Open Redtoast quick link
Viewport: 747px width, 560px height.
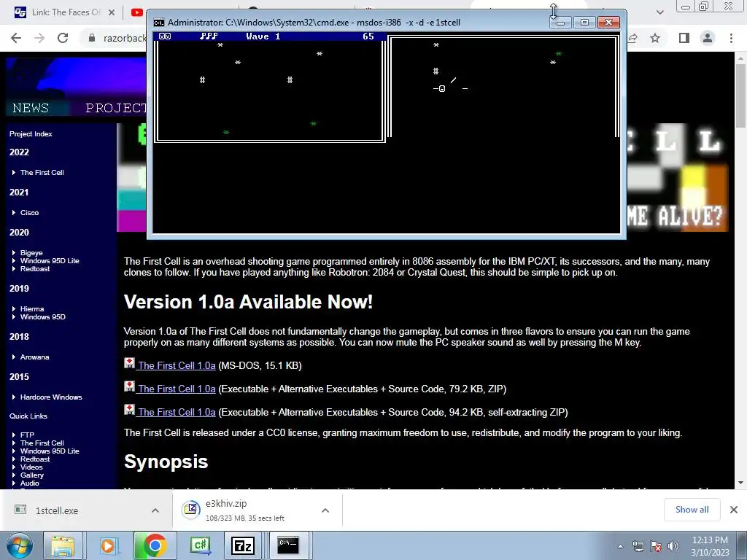[x=35, y=459]
